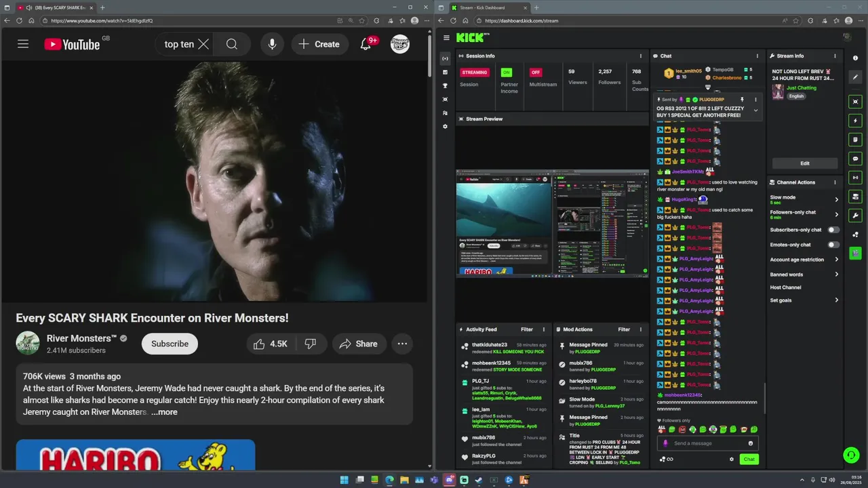Click the green Chat send button
868x488 pixels.
tap(749, 459)
